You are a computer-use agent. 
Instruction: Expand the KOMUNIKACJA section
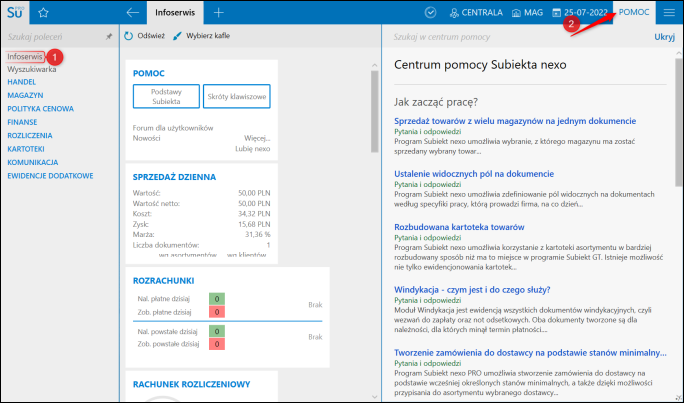click(x=32, y=162)
